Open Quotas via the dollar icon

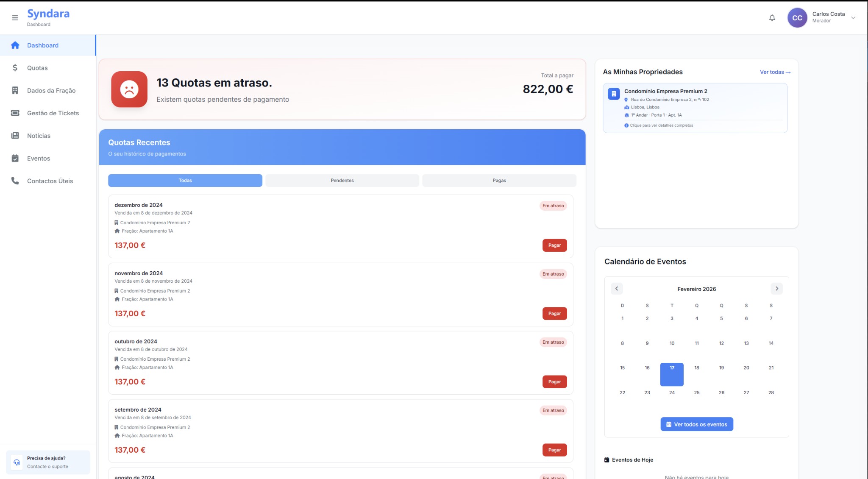15,67
